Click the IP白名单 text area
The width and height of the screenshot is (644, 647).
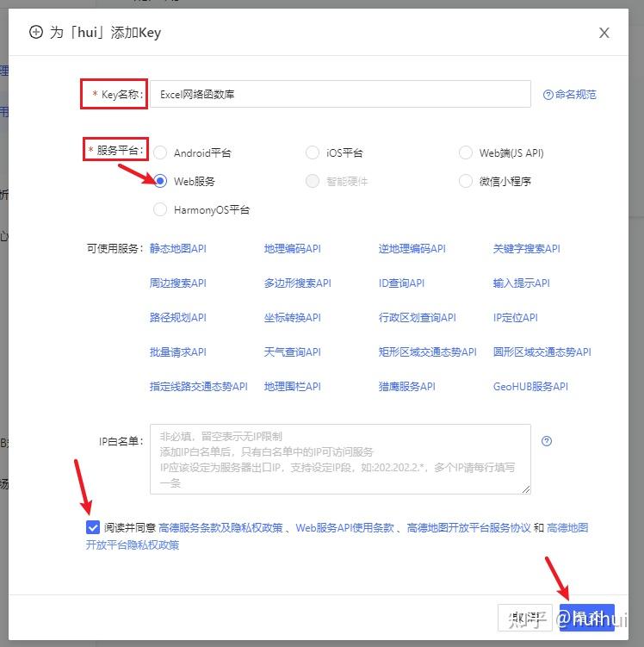click(340, 459)
